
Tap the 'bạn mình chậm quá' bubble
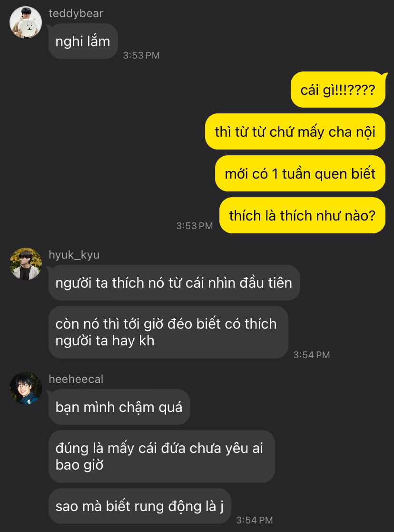click(119, 407)
